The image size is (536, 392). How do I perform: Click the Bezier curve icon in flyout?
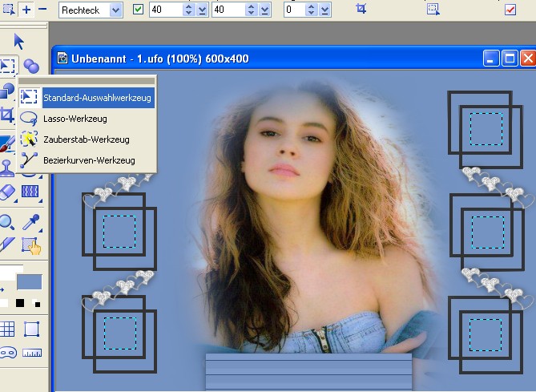pos(29,160)
